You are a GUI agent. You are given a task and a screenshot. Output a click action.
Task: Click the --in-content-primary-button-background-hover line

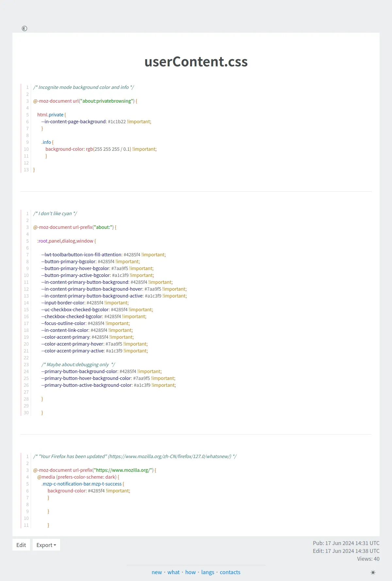114,289
